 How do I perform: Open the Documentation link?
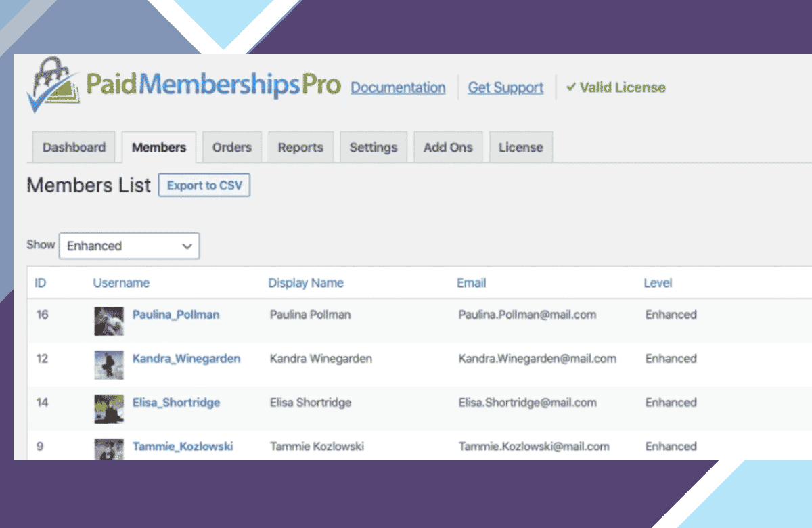[x=398, y=87]
